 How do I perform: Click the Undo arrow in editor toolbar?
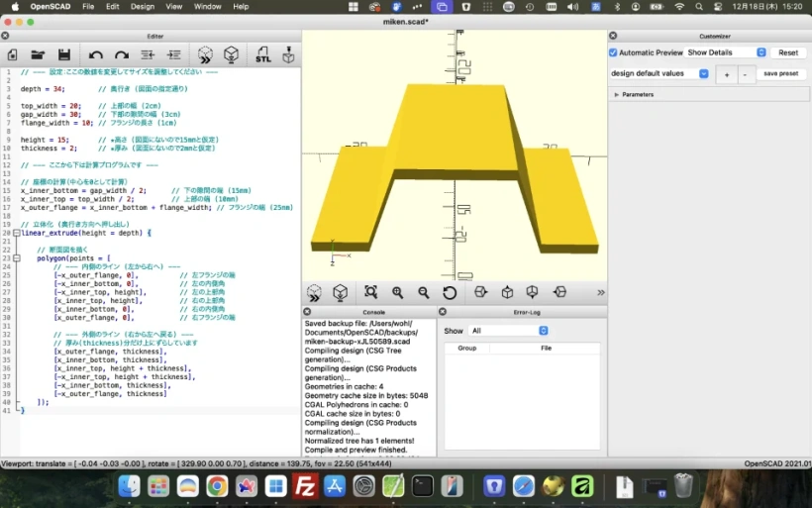coord(96,54)
